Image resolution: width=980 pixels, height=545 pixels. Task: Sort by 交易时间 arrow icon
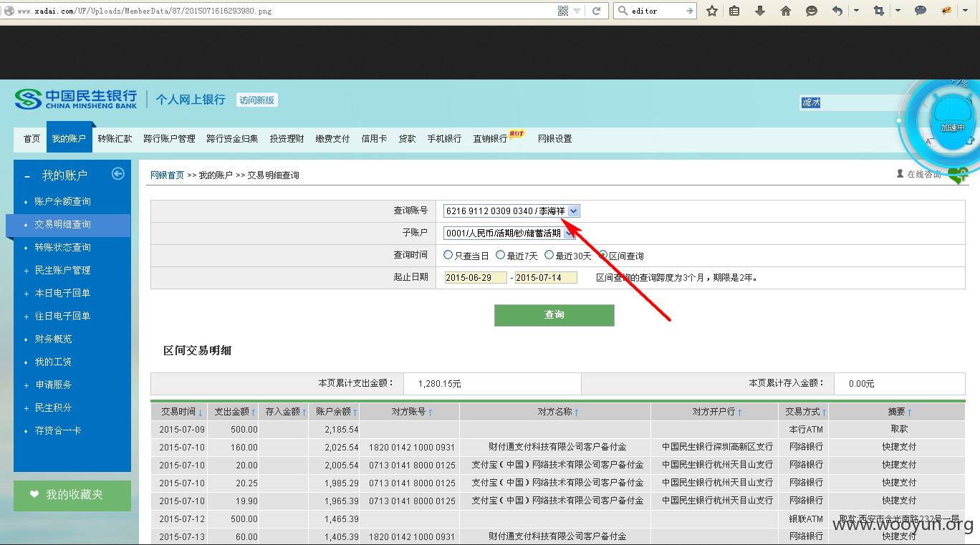200,413
